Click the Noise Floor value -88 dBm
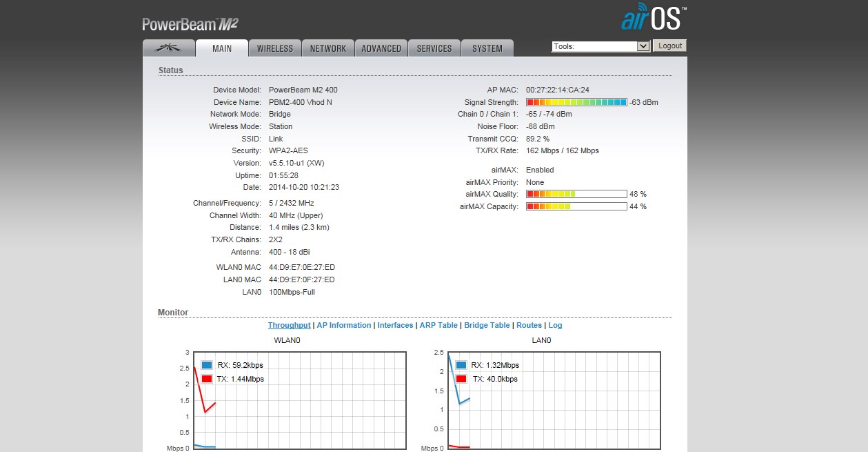 541,126
